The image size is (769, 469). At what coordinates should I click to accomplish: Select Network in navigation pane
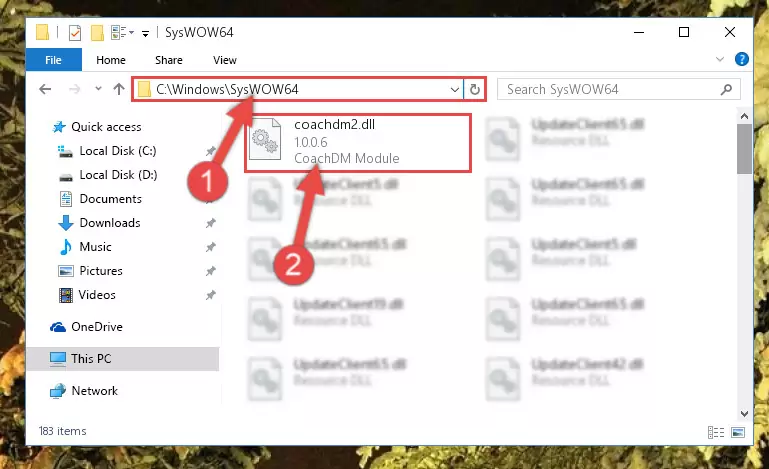pyautogui.click(x=84, y=391)
